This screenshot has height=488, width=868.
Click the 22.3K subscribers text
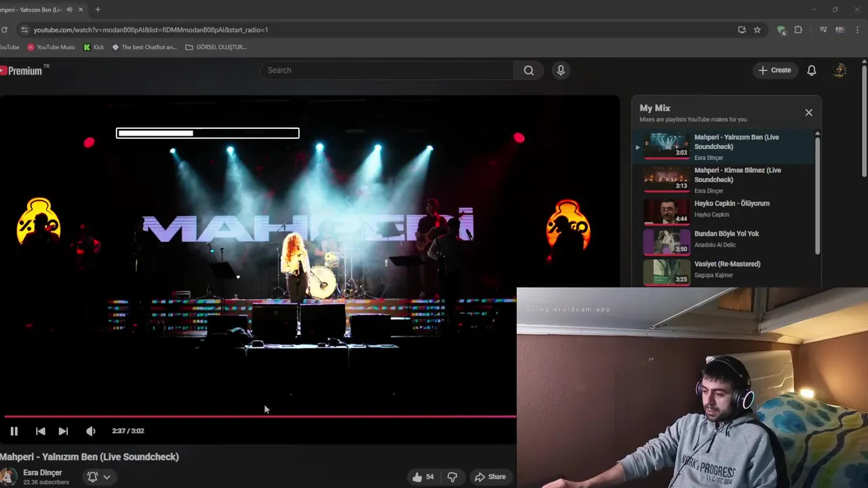point(46,483)
